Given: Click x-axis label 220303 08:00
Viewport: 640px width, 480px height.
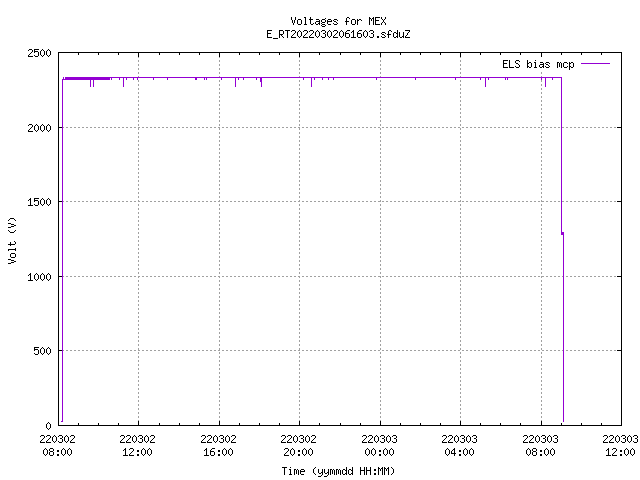Looking at the screenshot, I should pos(540,446).
